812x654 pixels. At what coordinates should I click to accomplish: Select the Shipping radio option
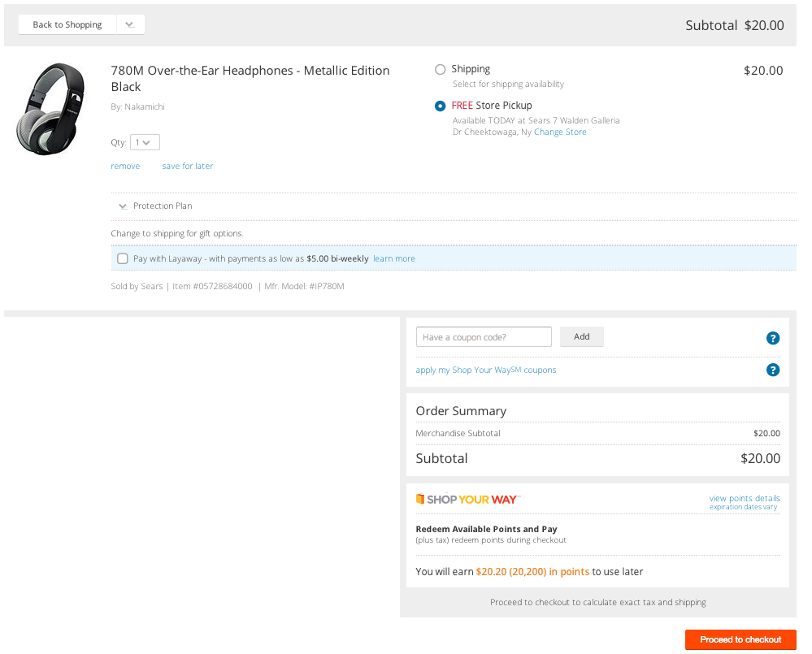pos(441,69)
